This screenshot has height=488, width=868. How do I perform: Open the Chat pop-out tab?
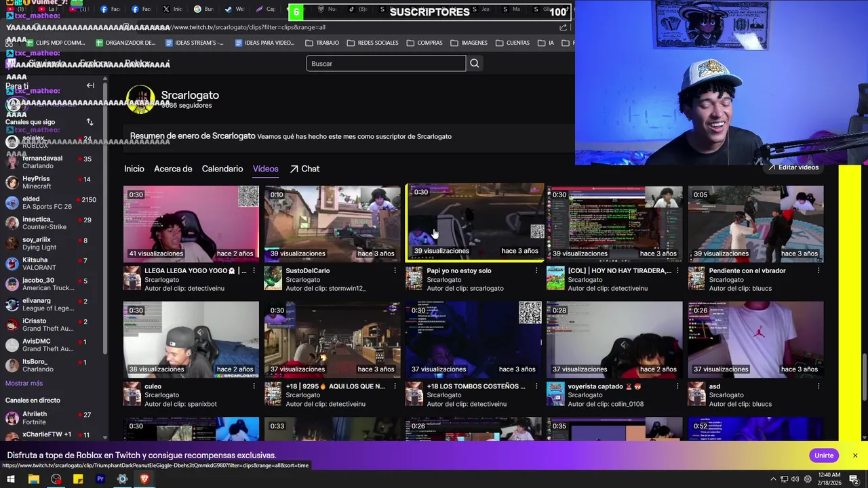(304, 169)
